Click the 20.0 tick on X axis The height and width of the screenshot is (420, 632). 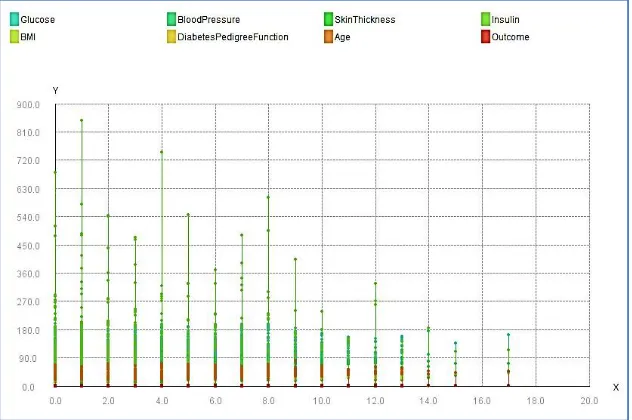tap(589, 401)
